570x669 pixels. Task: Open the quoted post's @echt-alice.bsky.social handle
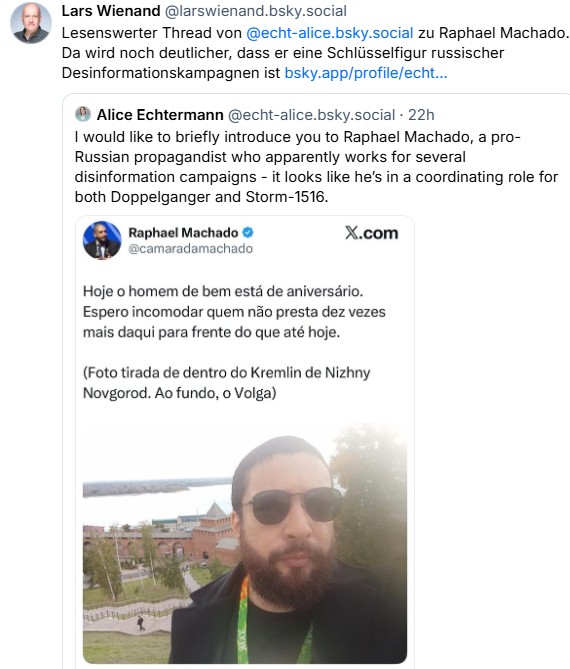(x=311, y=115)
